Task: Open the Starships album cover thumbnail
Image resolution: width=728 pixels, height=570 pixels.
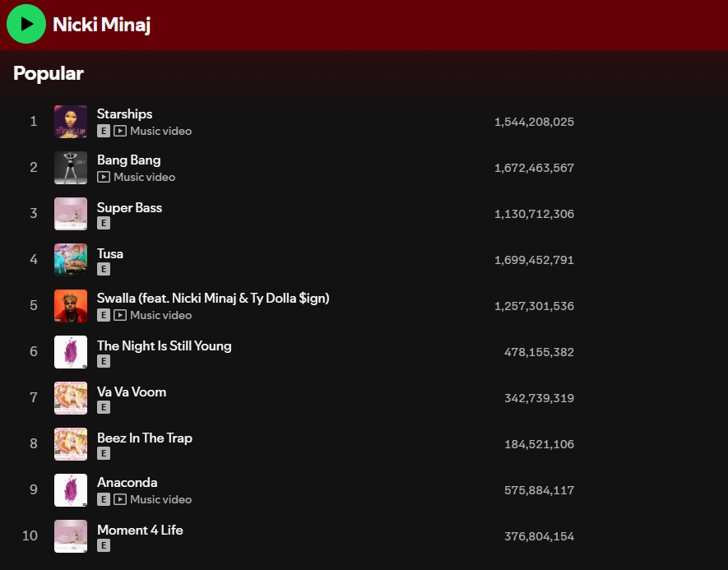Action: 71,122
